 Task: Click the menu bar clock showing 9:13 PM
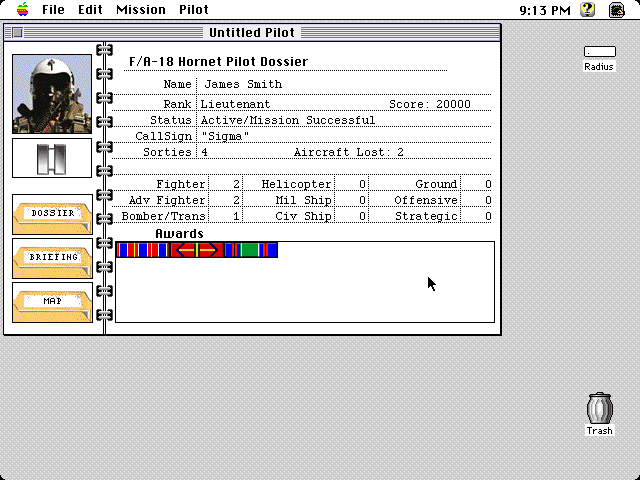tap(545, 10)
